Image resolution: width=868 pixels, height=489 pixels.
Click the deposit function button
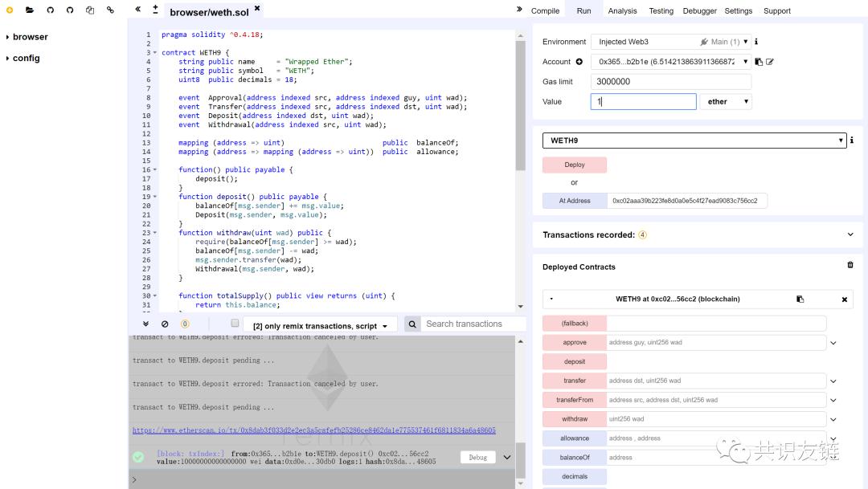[x=575, y=362]
